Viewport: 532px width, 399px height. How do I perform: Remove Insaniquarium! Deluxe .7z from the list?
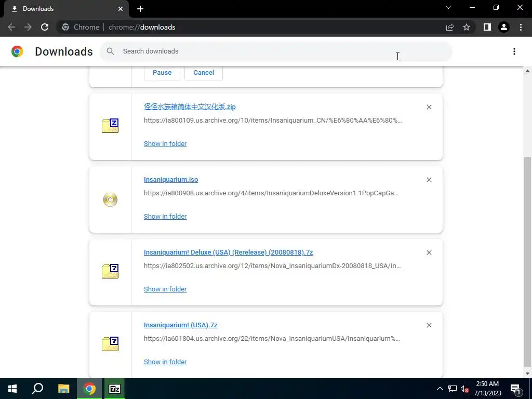tap(429, 252)
